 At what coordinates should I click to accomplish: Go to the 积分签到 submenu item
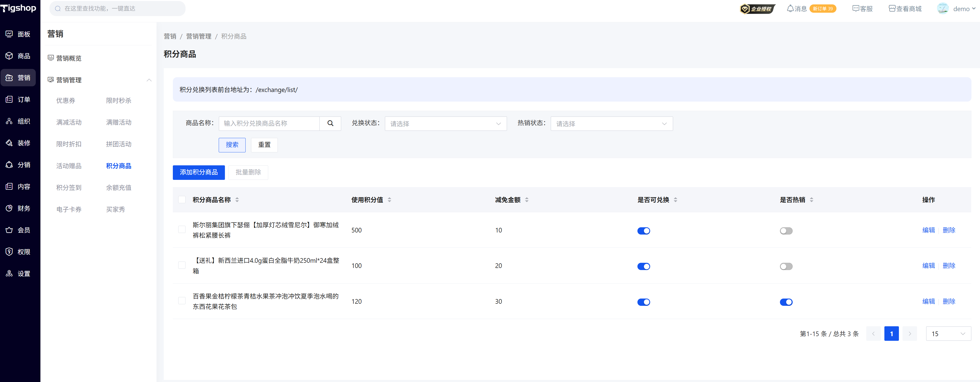tap(69, 188)
